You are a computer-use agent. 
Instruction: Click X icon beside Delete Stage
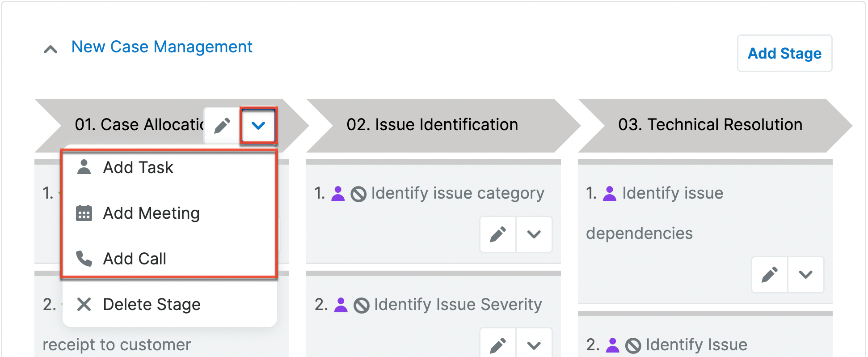coord(84,304)
